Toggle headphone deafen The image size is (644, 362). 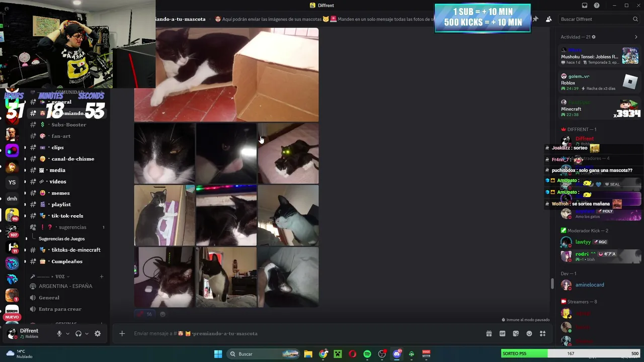click(x=78, y=333)
